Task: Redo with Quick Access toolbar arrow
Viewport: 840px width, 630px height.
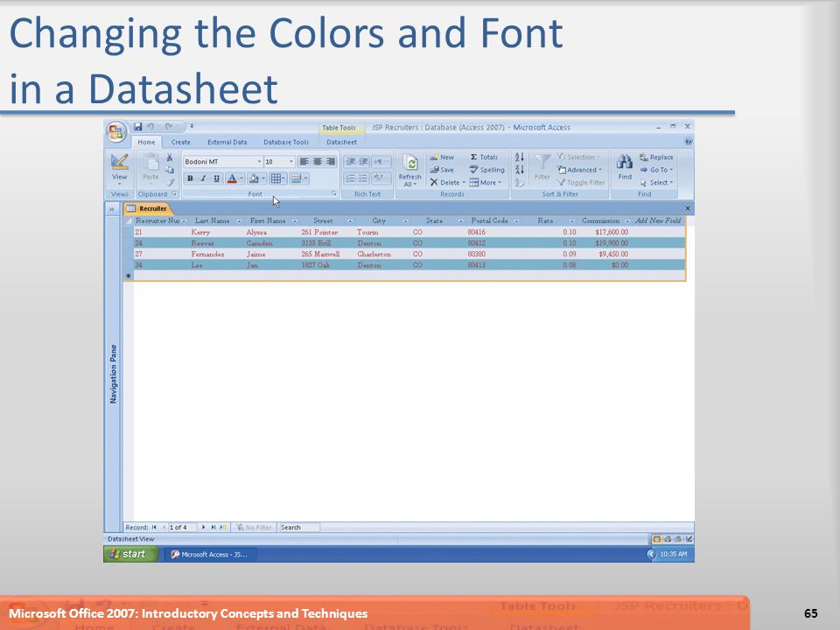Action: (169, 126)
